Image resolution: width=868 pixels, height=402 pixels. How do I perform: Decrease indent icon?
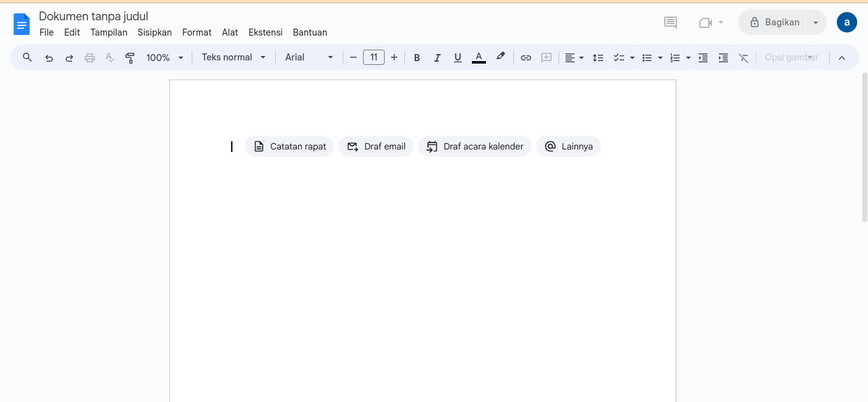click(703, 58)
